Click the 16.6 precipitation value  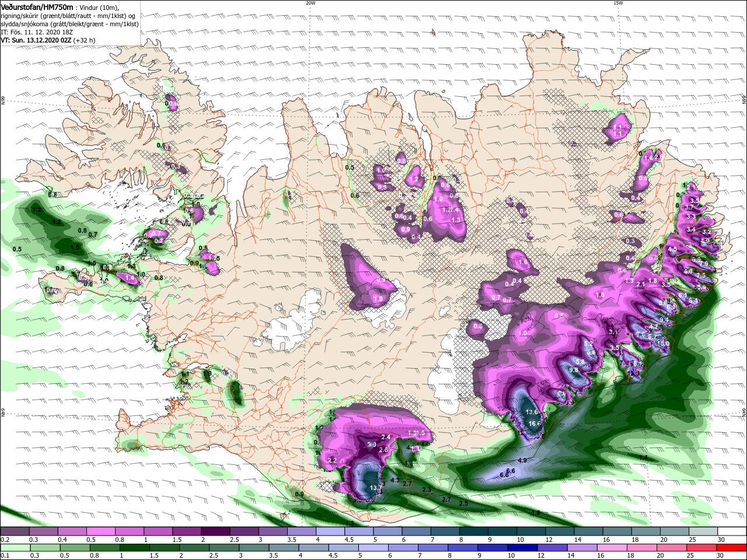click(535, 423)
